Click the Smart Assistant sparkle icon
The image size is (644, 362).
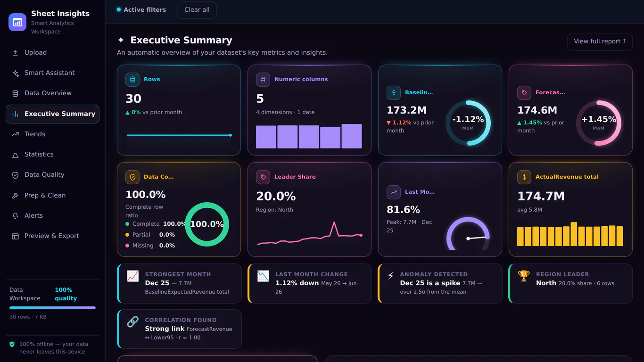pyautogui.click(x=16, y=73)
